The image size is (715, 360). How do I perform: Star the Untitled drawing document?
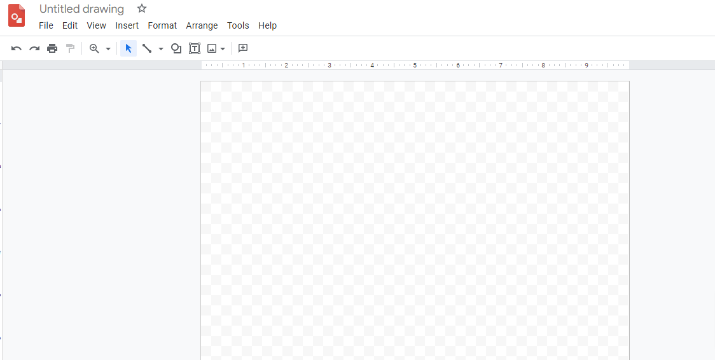pyautogui.click(x=142, y=9)
